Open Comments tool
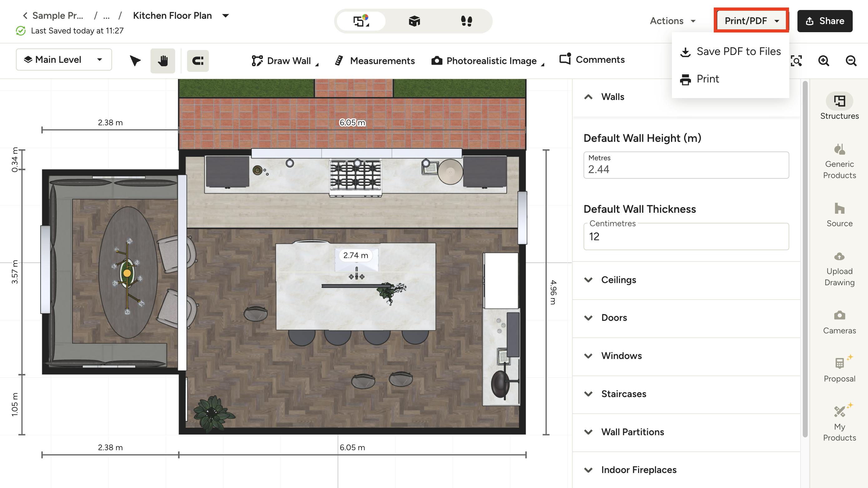The image size is (868, 488). click(x=592, y=59)
